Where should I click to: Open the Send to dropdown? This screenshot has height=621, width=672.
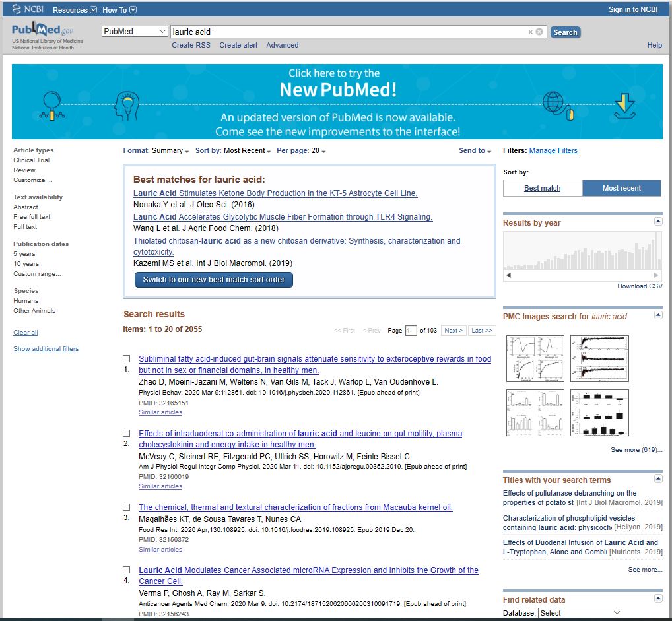[475, 151]
